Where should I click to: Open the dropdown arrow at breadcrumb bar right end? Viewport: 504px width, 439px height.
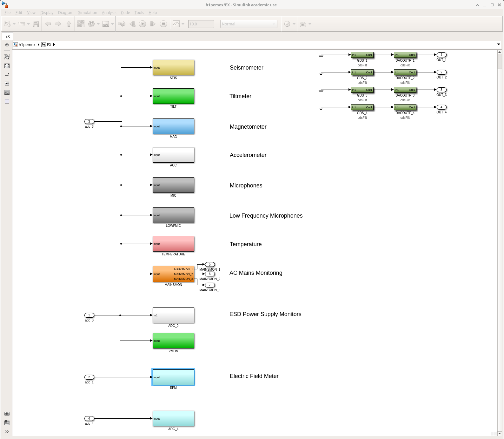499,44
